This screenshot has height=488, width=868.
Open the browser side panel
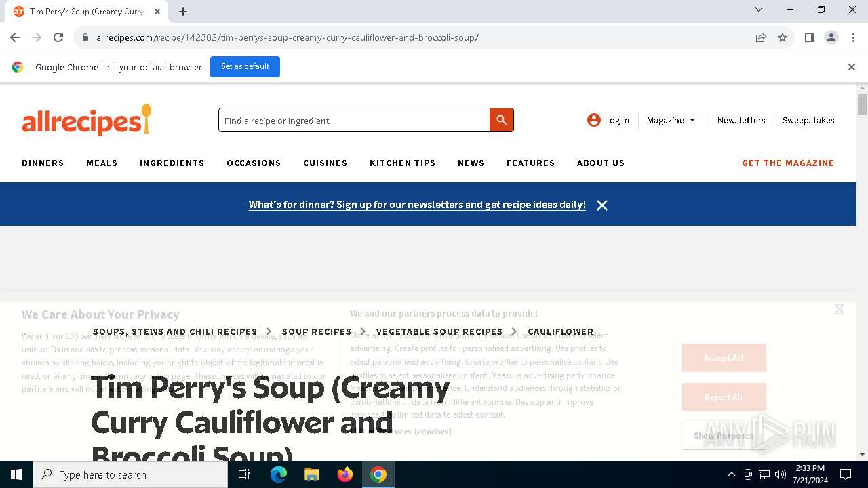(809, 37)
